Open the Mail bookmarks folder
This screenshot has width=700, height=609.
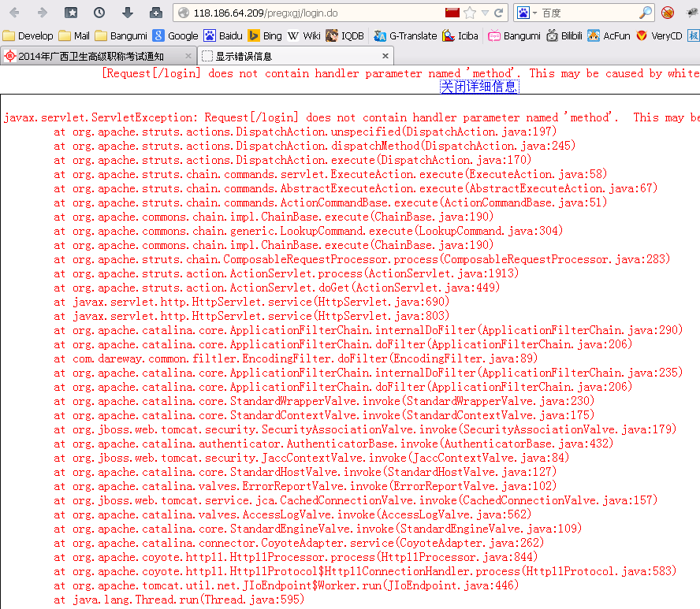click(74, 35)
